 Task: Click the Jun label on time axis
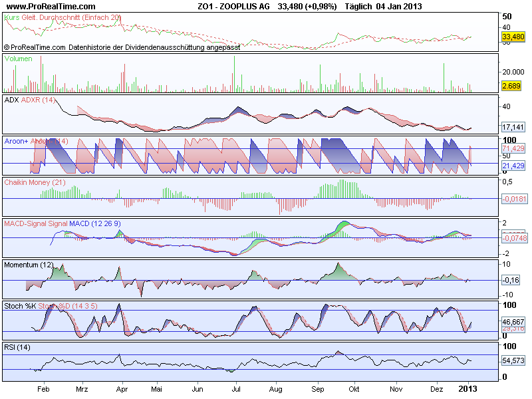click(198, 389)
